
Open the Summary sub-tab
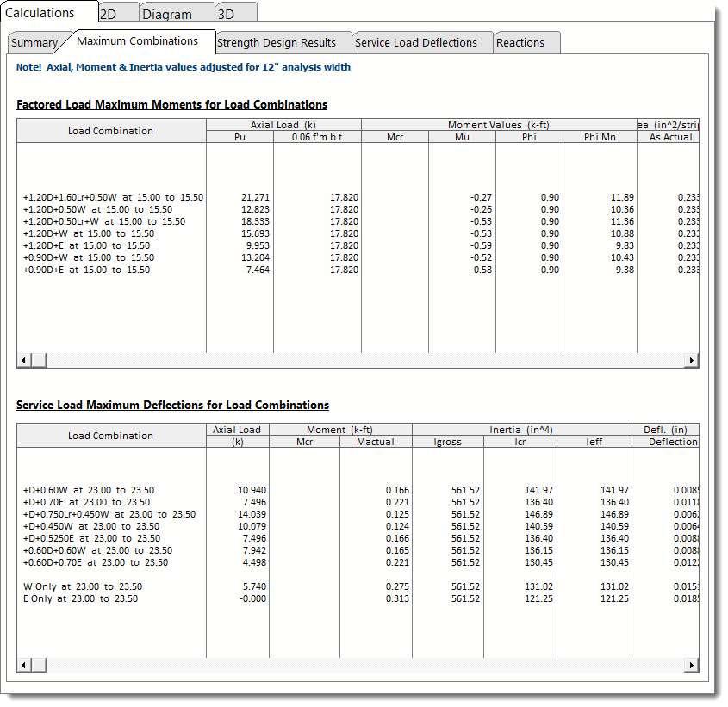pyautogui.click(x=34, y=43)
